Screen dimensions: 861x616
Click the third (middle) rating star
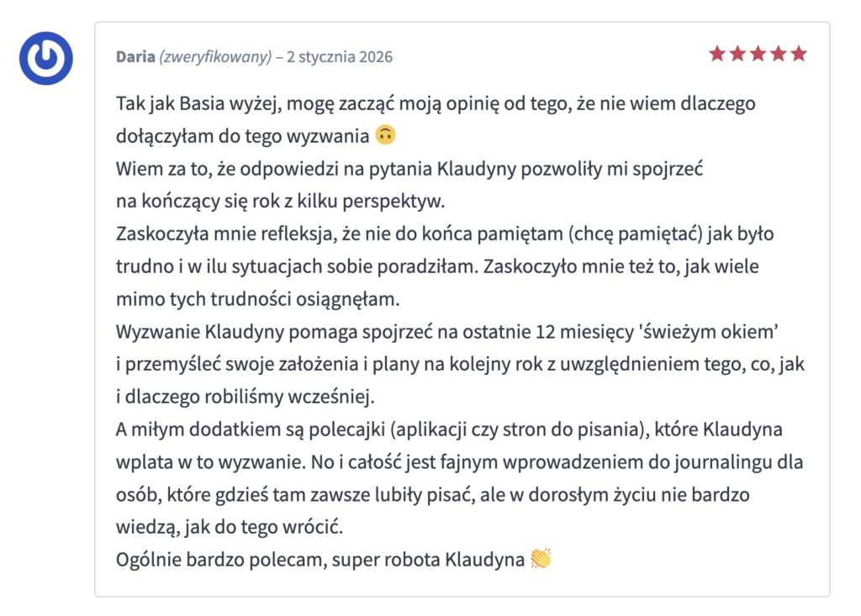(x=758, y=55)
